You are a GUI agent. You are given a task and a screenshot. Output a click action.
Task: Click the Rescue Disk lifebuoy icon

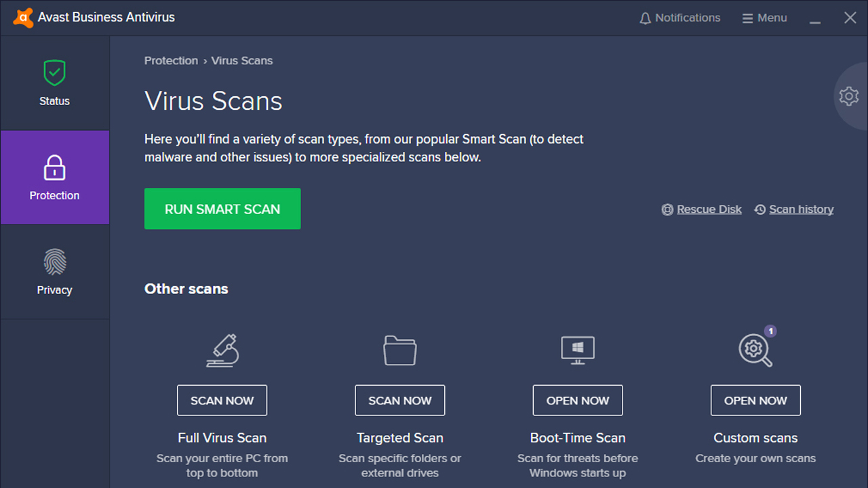667,209
